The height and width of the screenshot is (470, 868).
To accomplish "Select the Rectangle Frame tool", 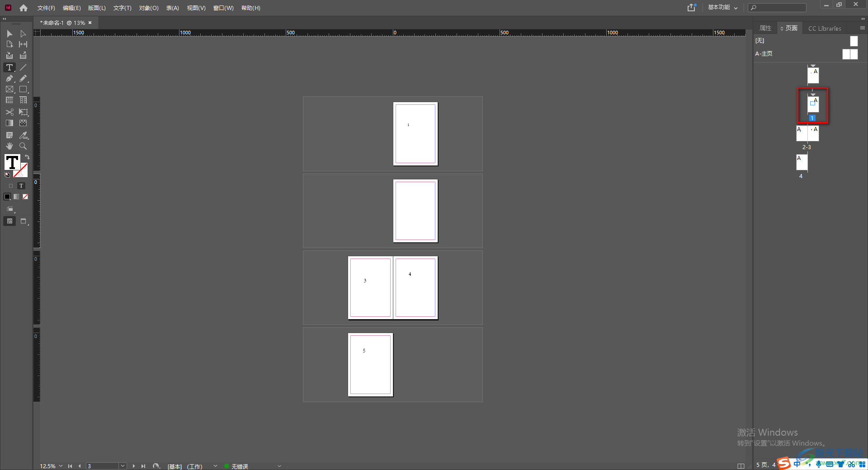I will pyautogui.click(x=9, y=89).
